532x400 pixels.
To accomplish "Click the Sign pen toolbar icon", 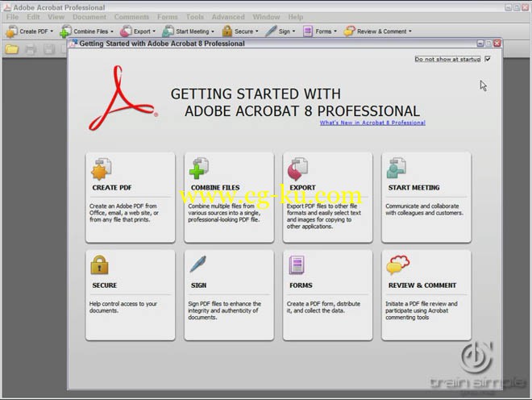I will click(271, 31).
